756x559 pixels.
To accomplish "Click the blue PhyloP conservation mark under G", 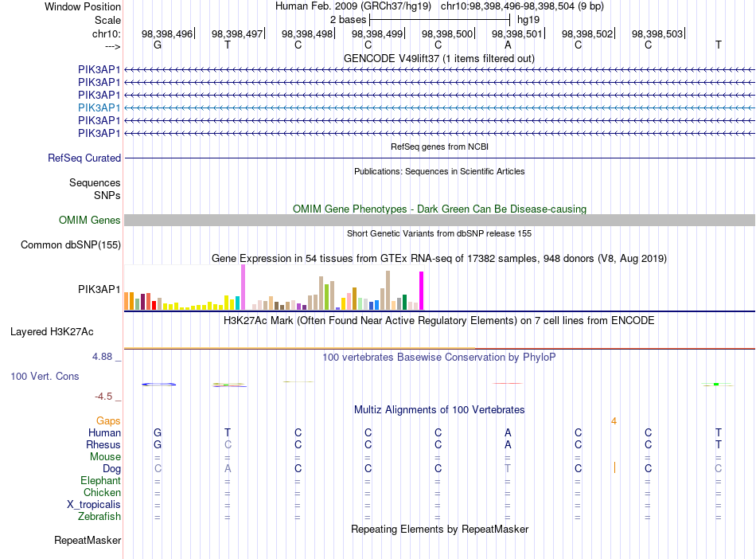I will click(x=158, y=385).
